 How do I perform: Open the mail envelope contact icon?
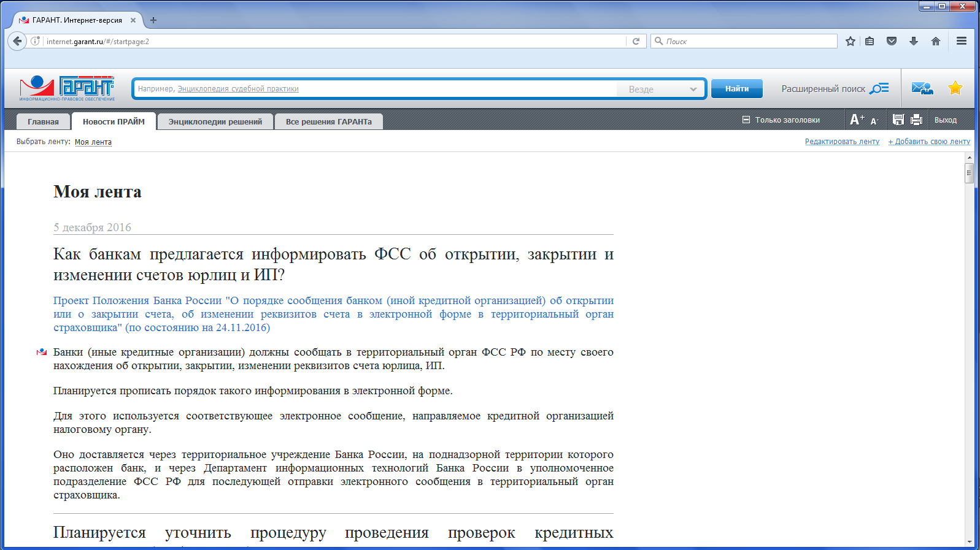pyautogui.click(x=922, y=89)
